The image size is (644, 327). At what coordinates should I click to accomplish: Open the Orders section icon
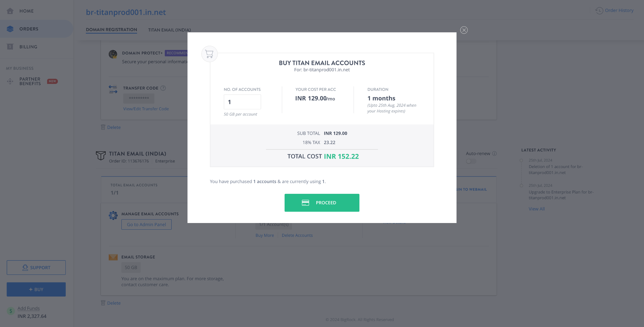(x=10, y=29)
